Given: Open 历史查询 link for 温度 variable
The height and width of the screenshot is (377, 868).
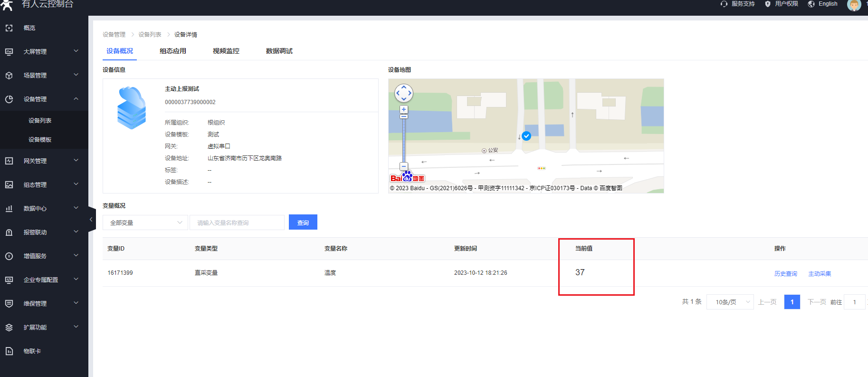Looking at the screenshot, I should point(786,274).
